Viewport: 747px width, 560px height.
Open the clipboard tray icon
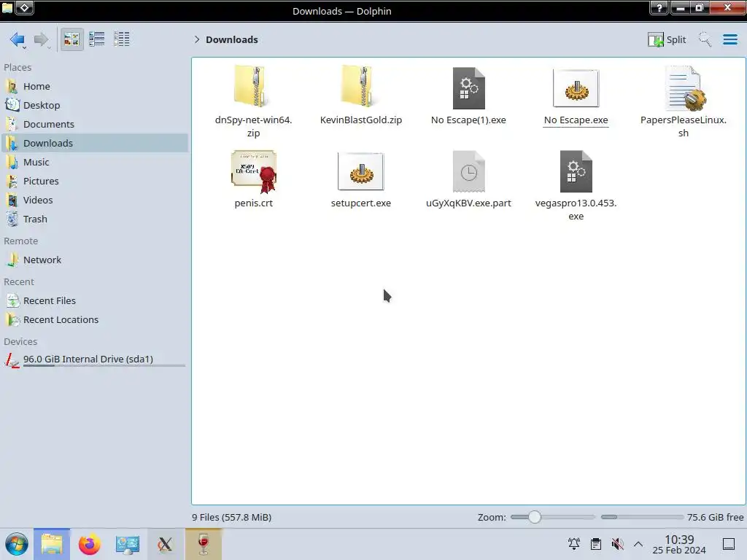pos(595,544)
